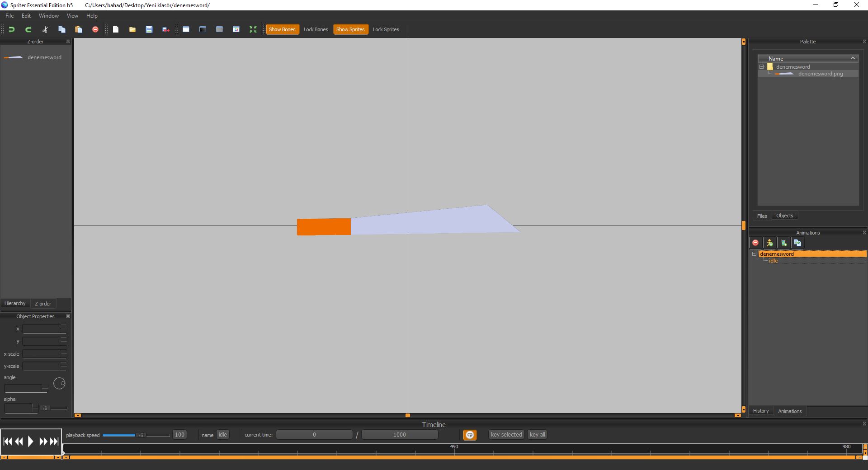
Task: Click the clone animation icon
Action: (797, 243)
